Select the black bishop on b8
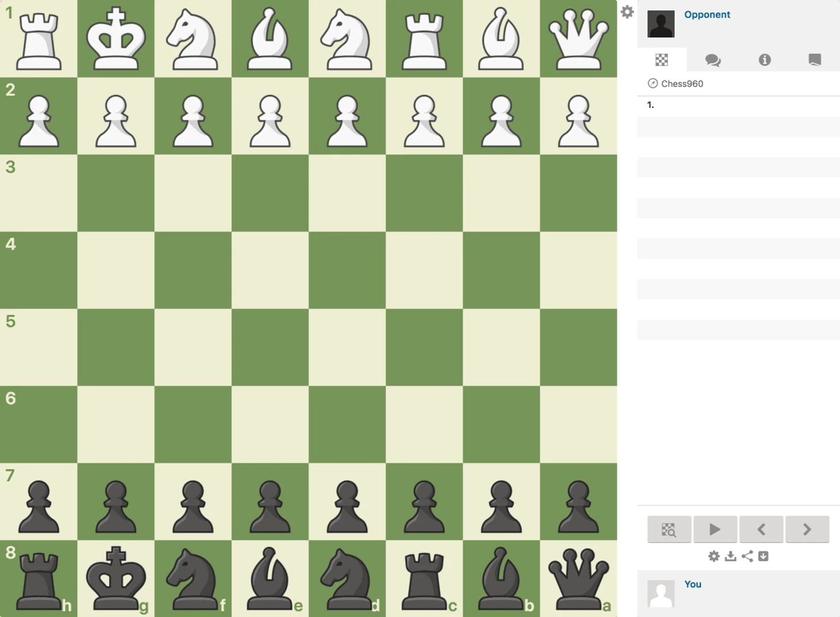This screenshot has height=617, width=840. point(501,578)
